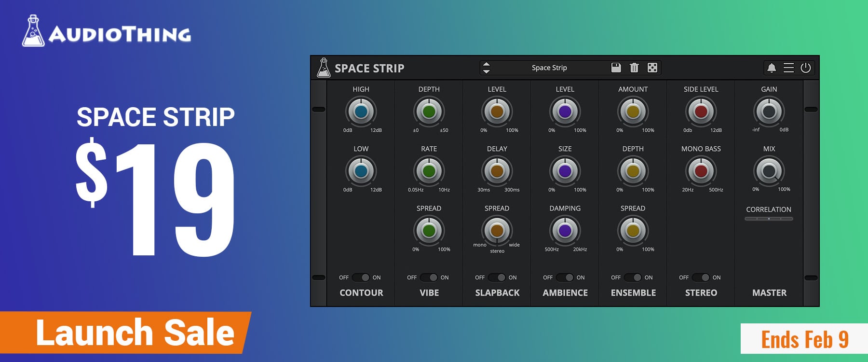The height and width of the screenshot is (362, 868).
Task: Click the Master Mix knob
Action: click(x=769, y=171)
